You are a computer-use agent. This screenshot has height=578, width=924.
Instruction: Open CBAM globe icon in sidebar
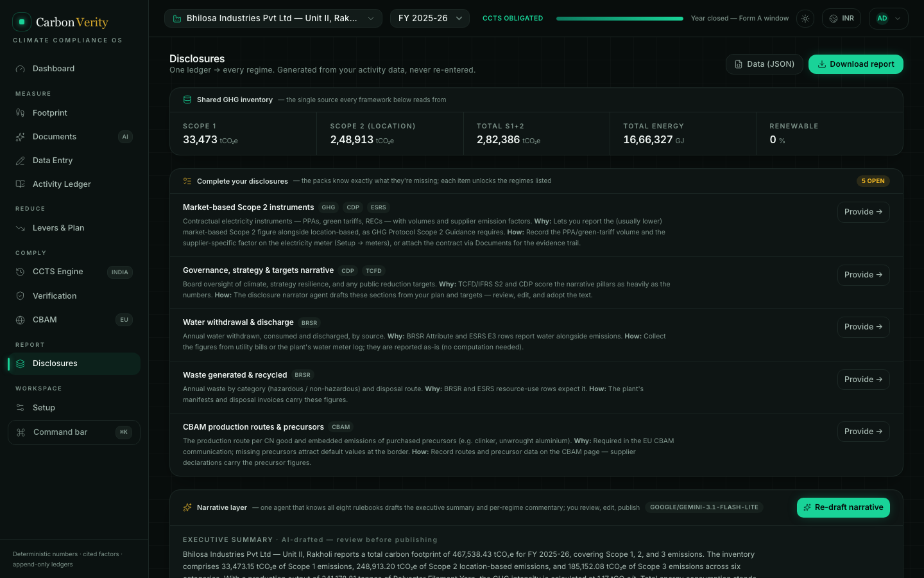coord(21,320)
